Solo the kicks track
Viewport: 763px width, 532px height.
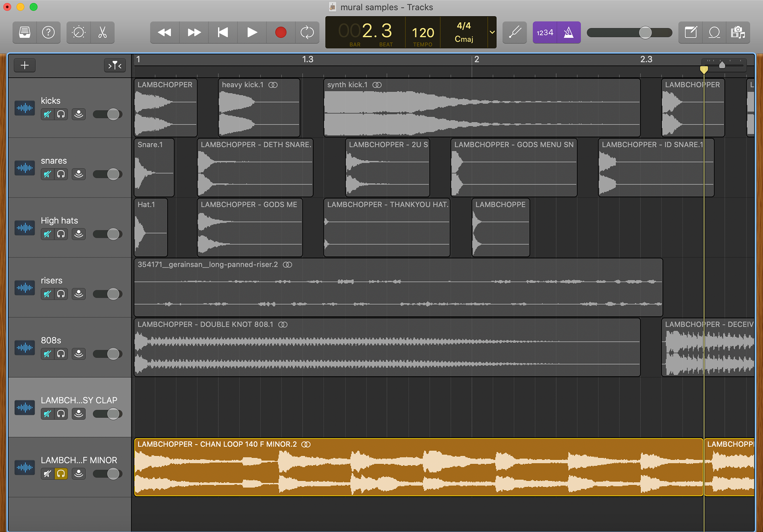point(61,114)
